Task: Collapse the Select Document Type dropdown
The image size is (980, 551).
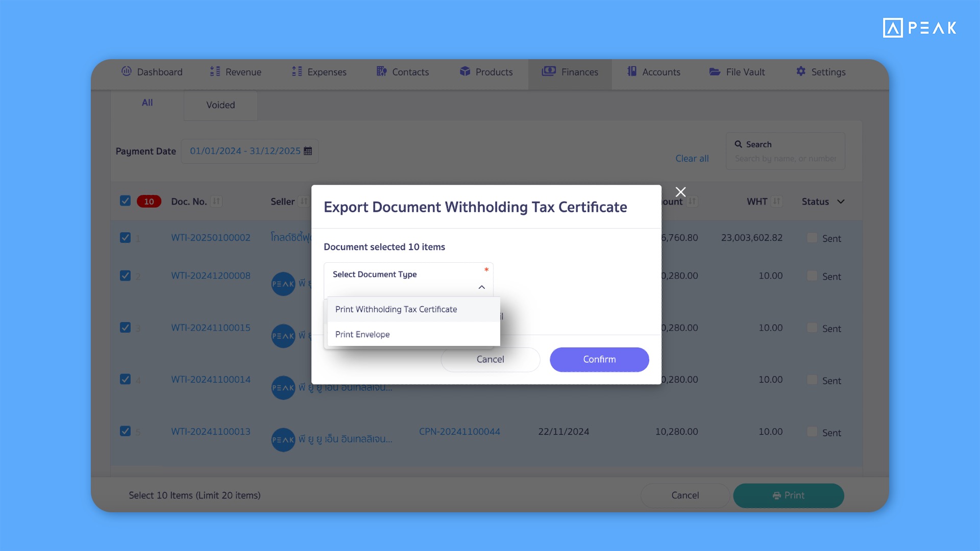Action: pos(481,287)
